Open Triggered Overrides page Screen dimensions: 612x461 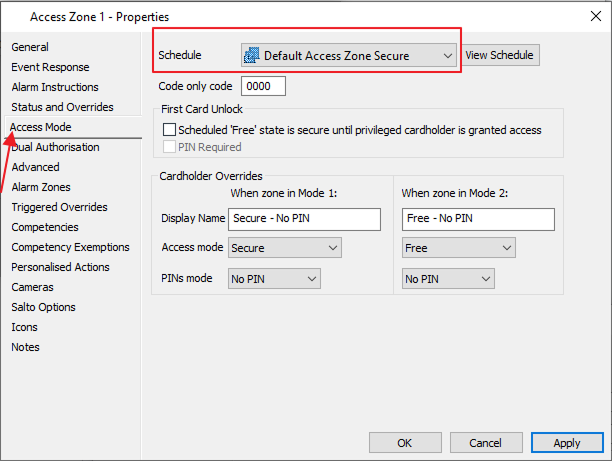click(59, 207)
